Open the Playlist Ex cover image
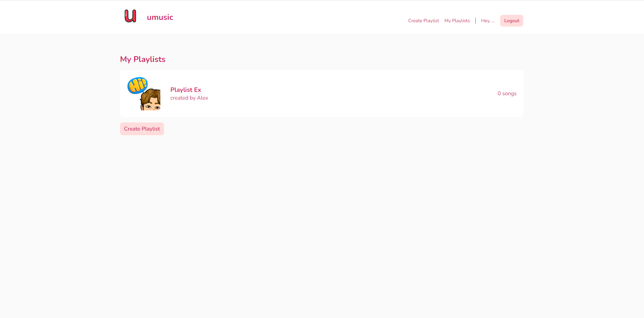Viewport: 644px width, 318px height. pyautogui.click(x=144, y=94)
